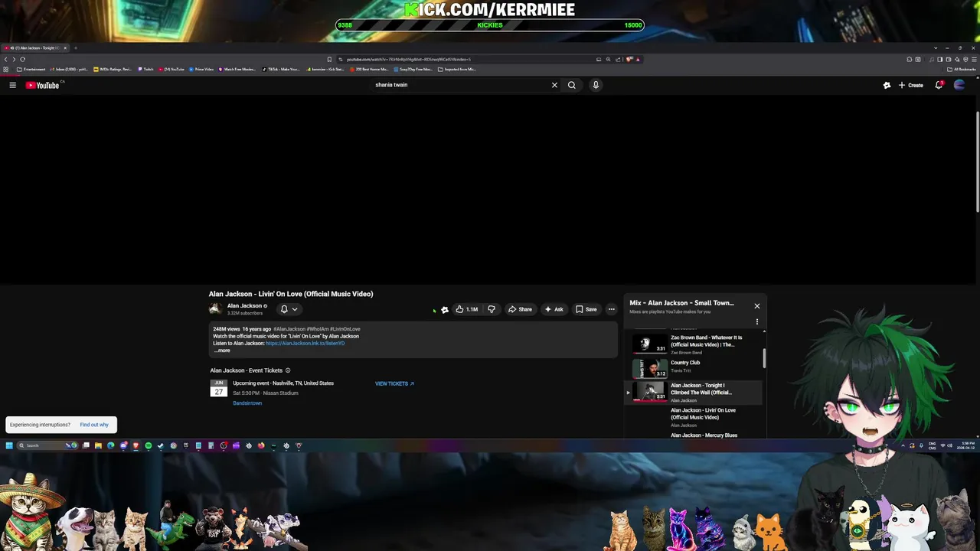Open the Bandsintown link
The image size is (980, 551).
point(247,403)
